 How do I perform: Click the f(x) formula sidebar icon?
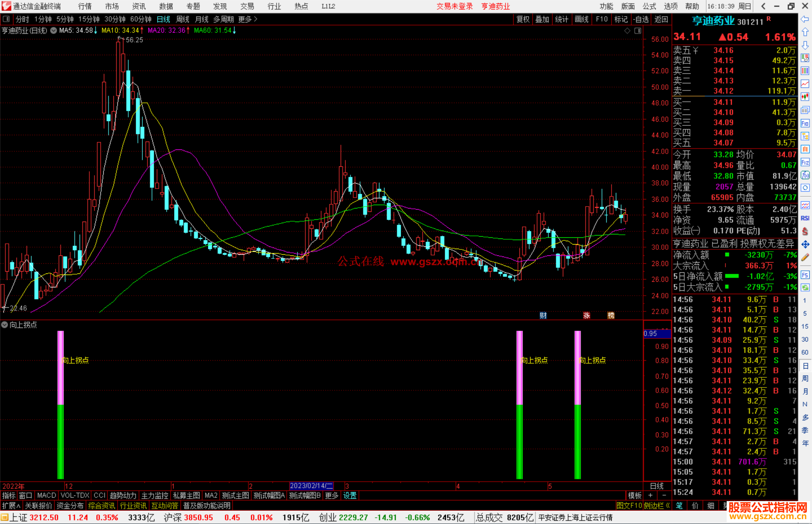coord(805,175)
